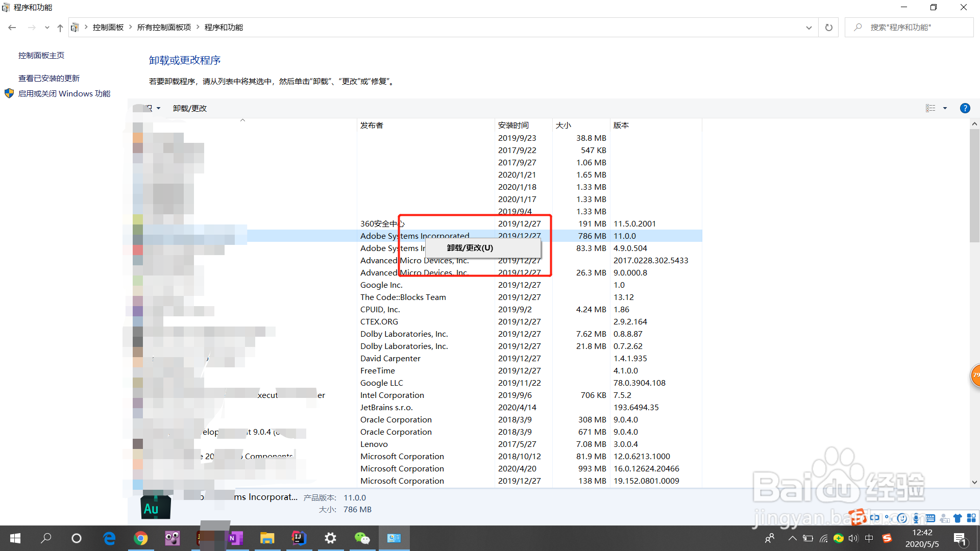
Task: Open the Sogou soft keyboard icon
Action: point(930,518)
